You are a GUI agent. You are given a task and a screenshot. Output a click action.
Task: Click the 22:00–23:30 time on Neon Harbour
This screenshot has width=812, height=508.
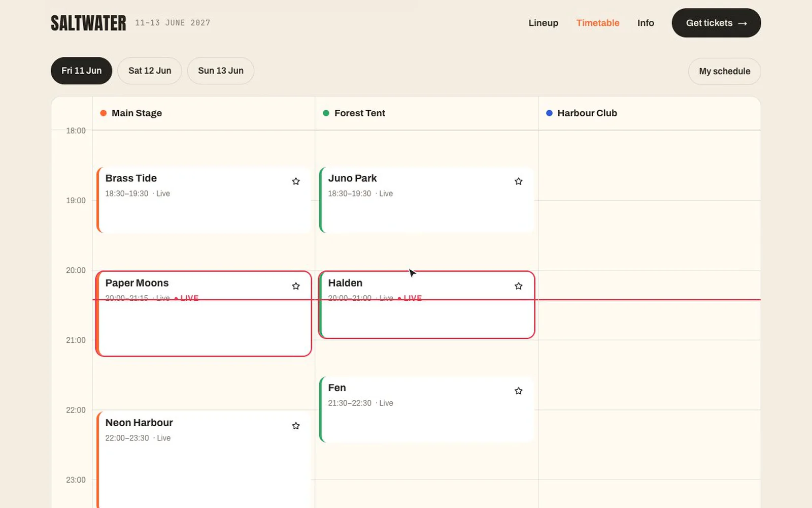click(127, 438)
